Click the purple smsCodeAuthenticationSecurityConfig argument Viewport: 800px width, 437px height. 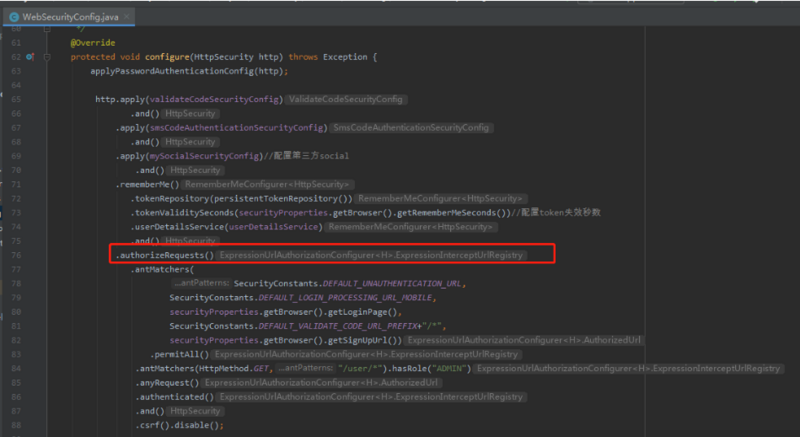tap(237, 127)
